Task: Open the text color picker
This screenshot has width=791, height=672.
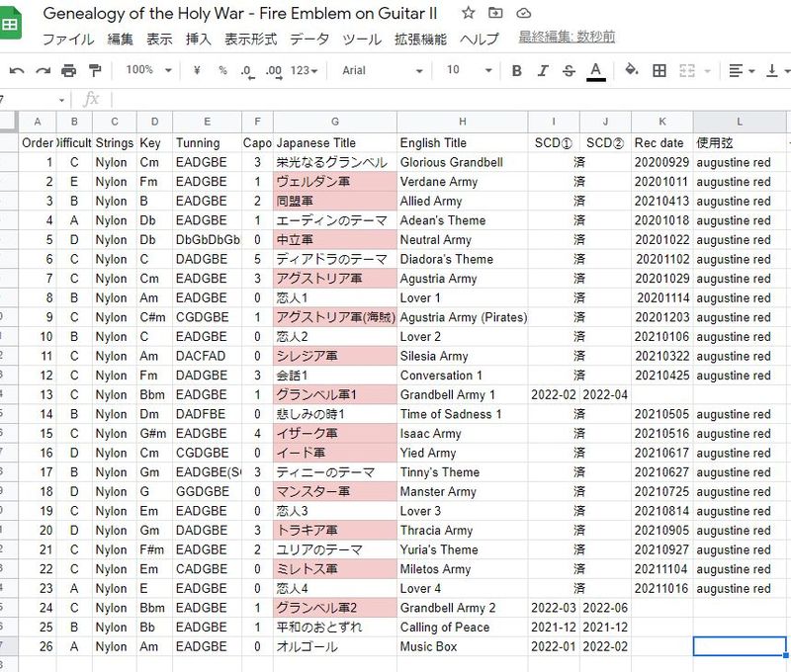Action: pyautogui.click(x=595, y=70)
